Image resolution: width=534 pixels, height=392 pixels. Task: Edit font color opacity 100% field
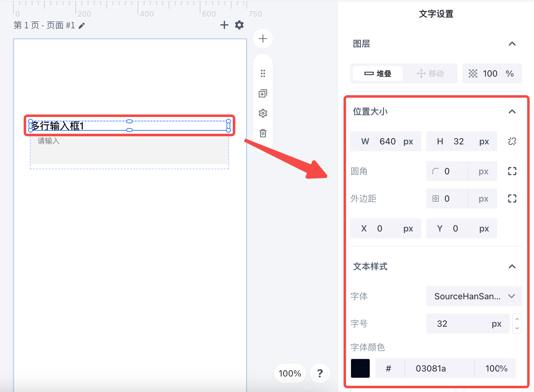[x=495, y=368]
